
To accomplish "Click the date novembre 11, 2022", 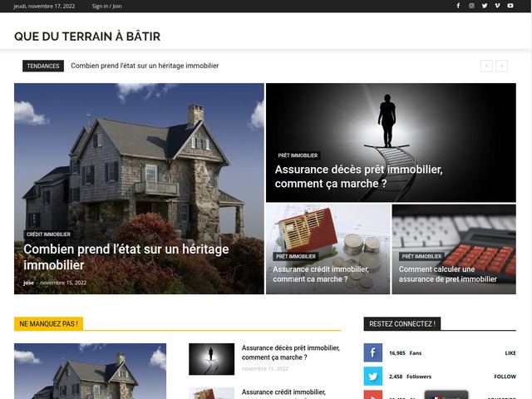I will click(x=264, y=368).
